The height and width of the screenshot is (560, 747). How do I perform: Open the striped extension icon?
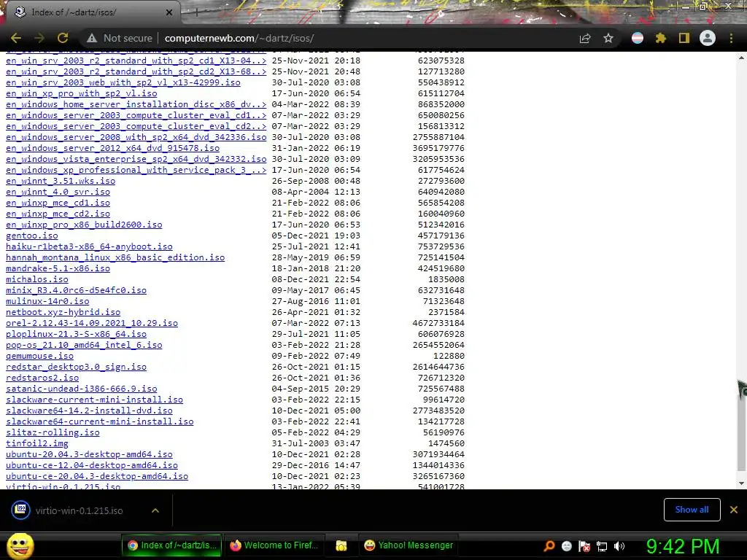(x=638, y=38)
